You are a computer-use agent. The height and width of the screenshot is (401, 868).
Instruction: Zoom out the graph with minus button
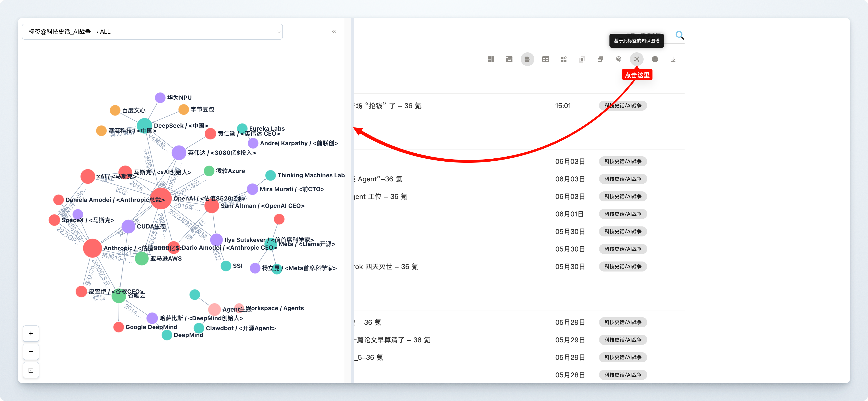(x=31, y=351)
